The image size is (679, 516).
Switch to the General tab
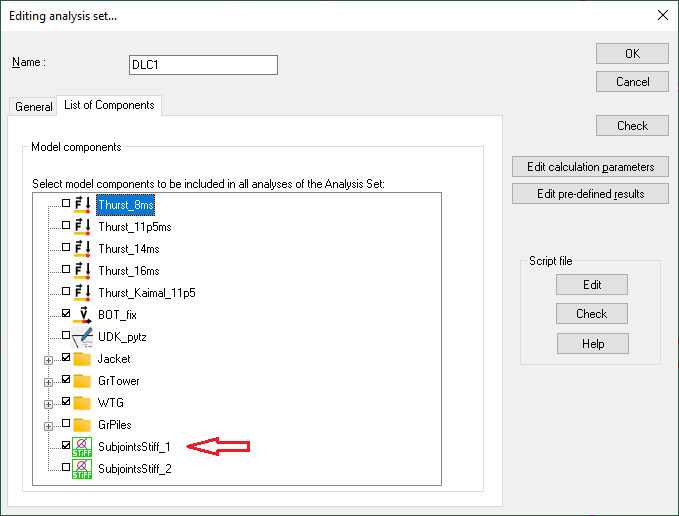34,107
